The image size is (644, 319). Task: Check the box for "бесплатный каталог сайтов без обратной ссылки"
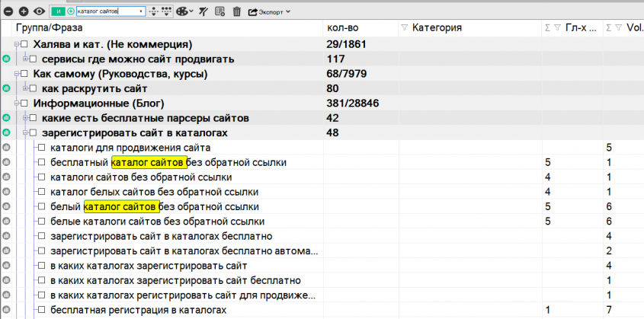41,162
